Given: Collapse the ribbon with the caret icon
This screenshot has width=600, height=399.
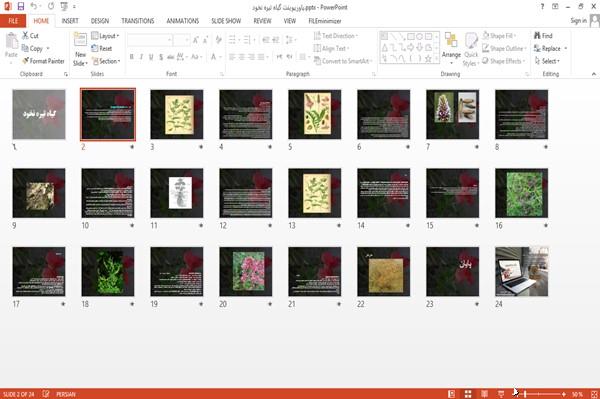Looking at the screenshot, I should point(593,74).
